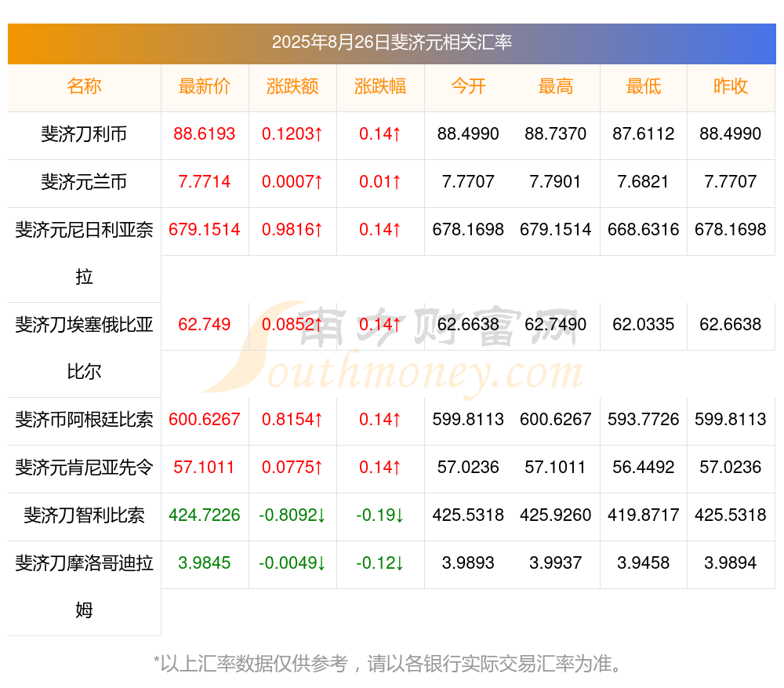Click change amount 0.0007↑
This screenshot has width=784, height=688.
pyautogui.click(x=292, y=182)
